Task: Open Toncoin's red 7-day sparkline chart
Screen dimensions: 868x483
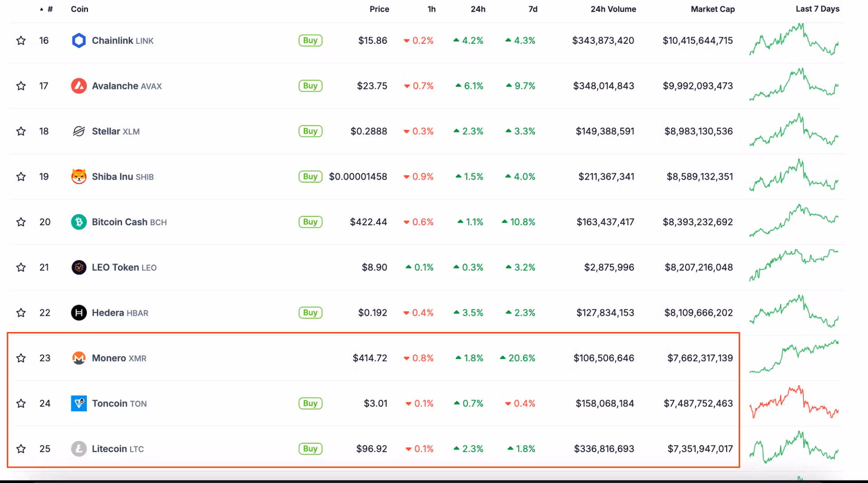Action: point(794,402)
